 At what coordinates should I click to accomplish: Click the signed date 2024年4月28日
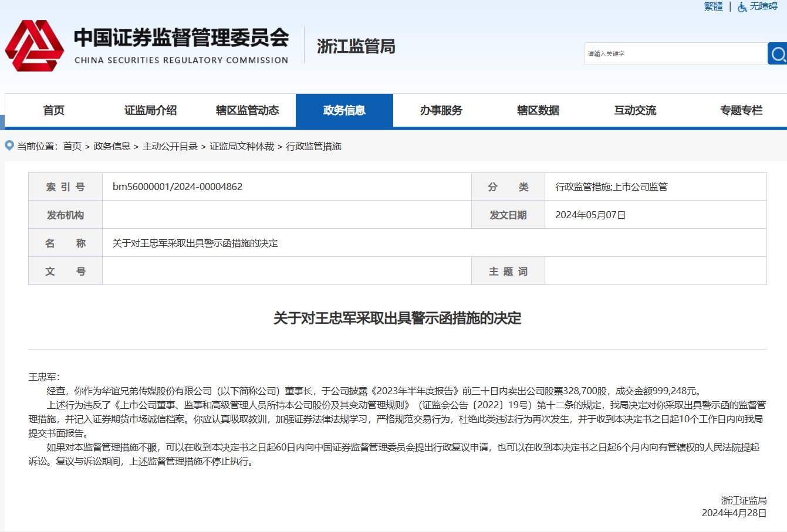[x=734, y=513]
